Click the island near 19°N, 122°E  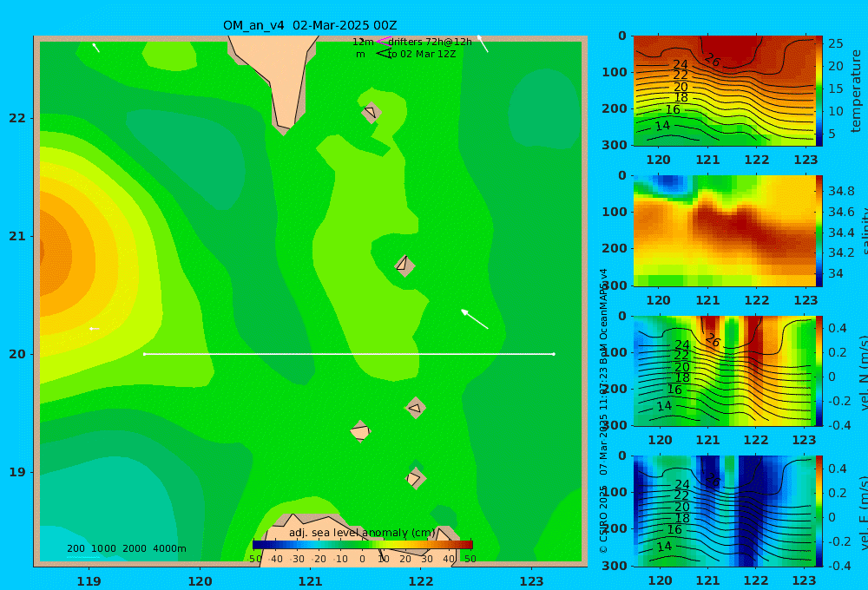click(x=415, y=478)
